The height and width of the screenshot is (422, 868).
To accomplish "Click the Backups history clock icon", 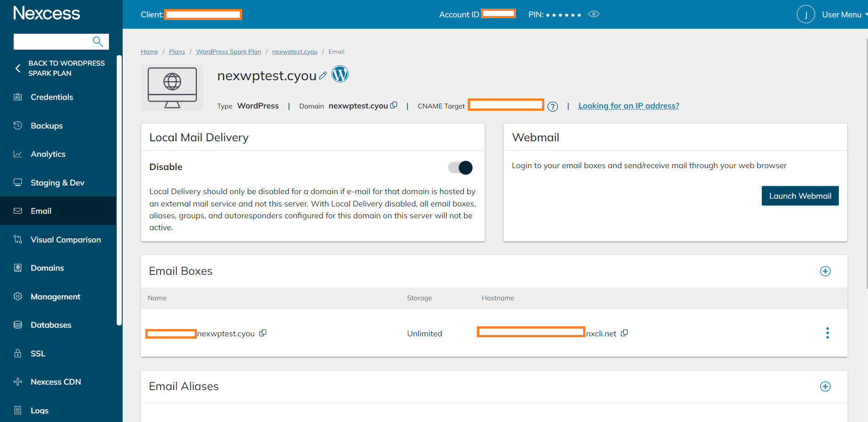I will coord(18,125).
